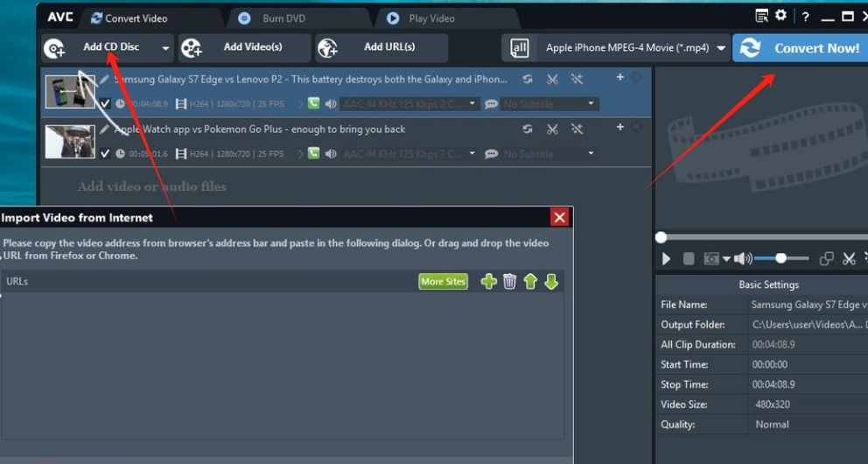Click trash icon to delete URL
868x464 pixels.
pos(509,281)
